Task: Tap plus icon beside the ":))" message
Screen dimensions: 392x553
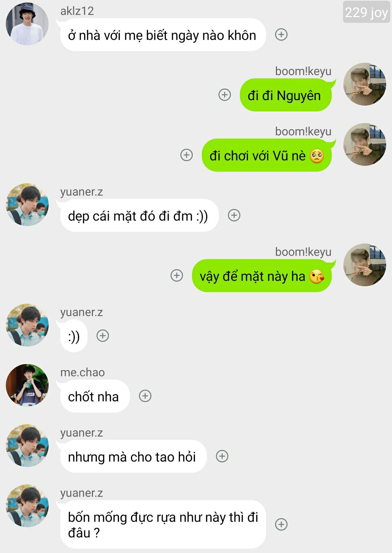Action: click(103, 336)
